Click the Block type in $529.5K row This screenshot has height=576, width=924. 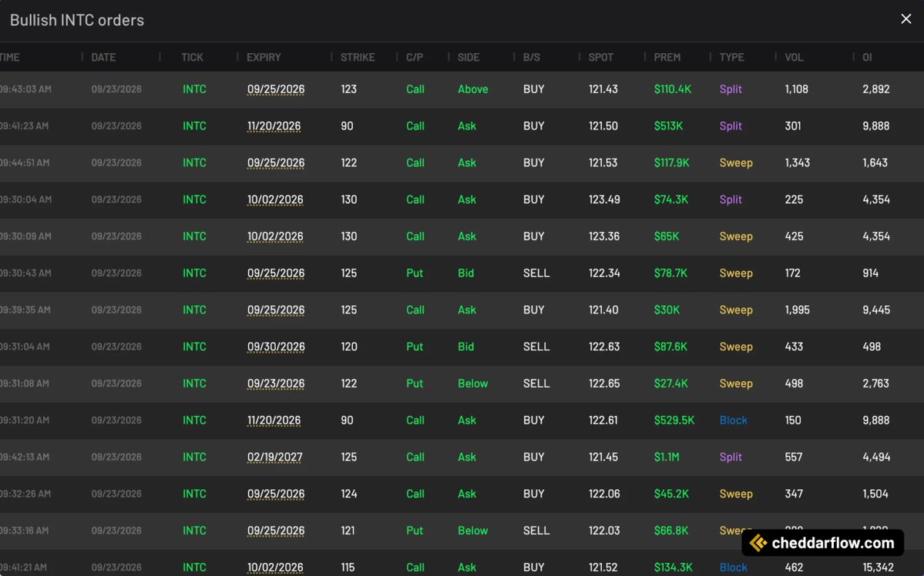tap(733, 420)
